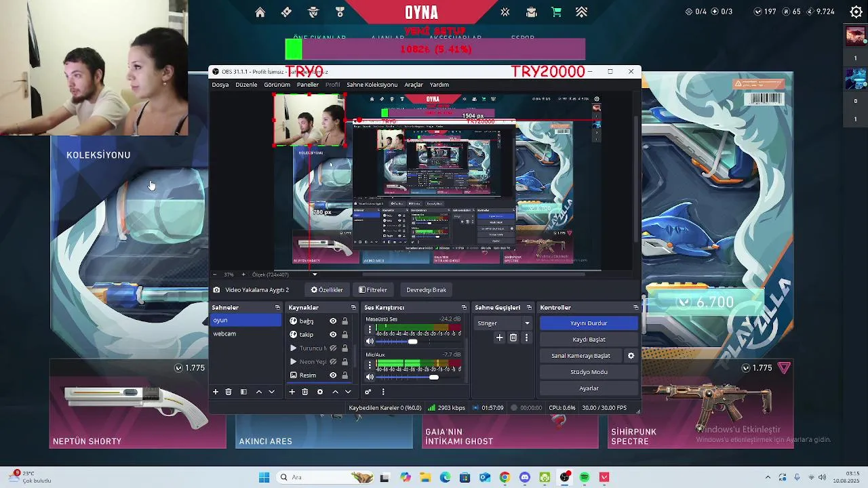
Task: Move source down in Kaynaklar
Action: (x=348, y=392)
